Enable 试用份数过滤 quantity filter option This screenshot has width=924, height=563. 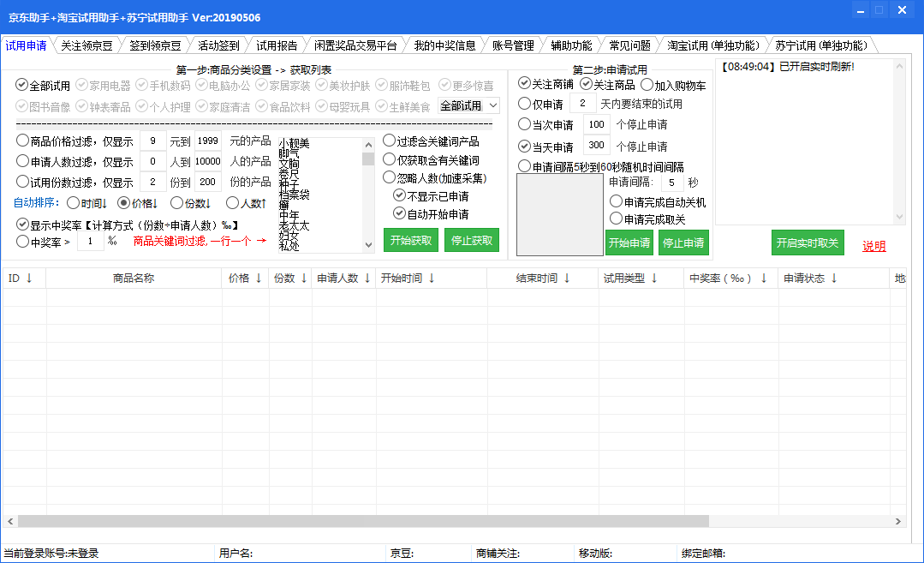click(75, 183)
